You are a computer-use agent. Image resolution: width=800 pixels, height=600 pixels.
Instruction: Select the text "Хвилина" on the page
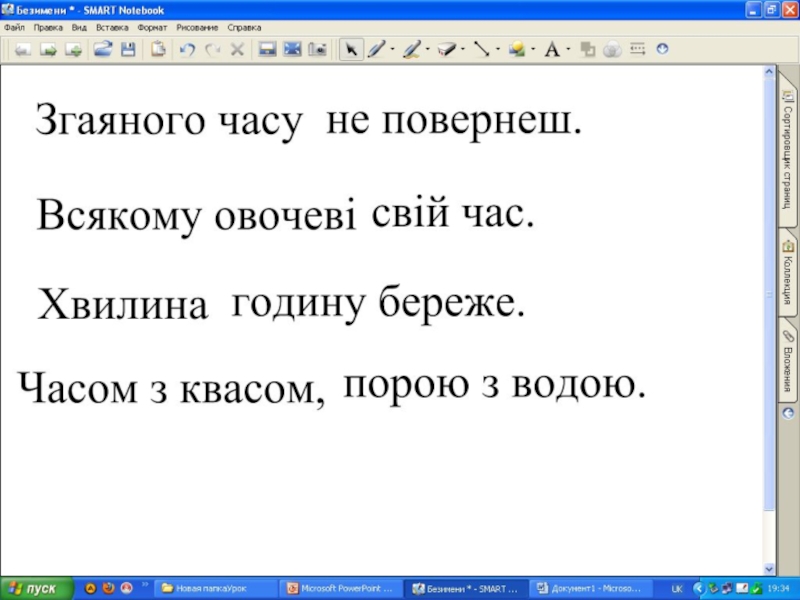point(124,307)
